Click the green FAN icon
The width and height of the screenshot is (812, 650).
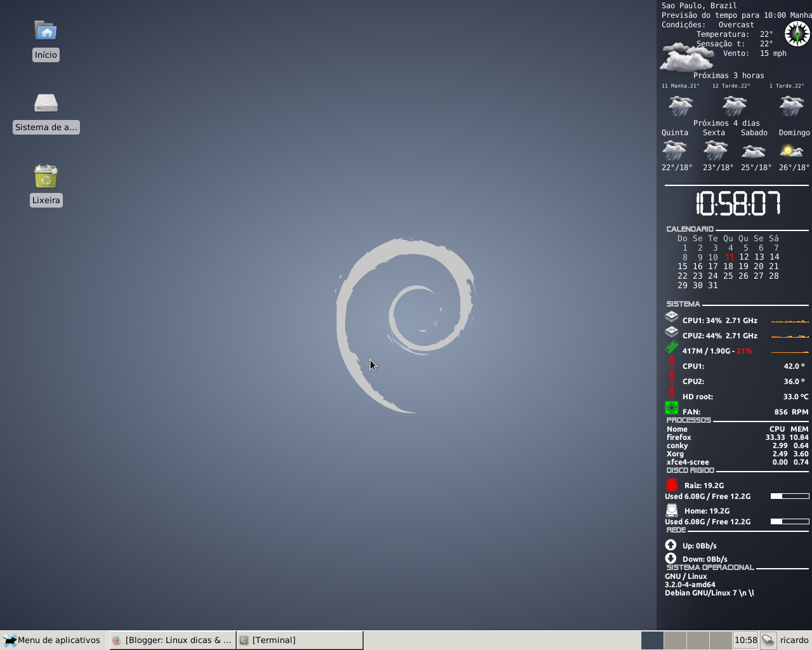click(x=671, y=408)
